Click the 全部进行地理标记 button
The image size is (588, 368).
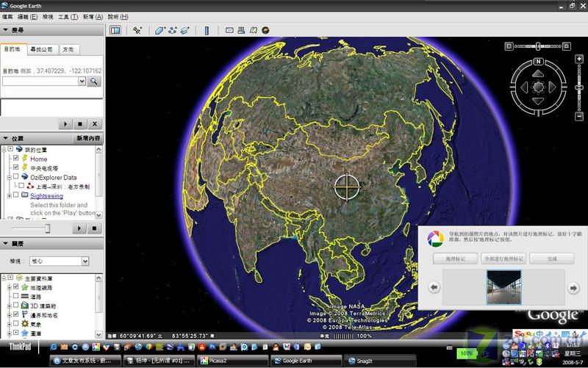click(x=503, y=259)
